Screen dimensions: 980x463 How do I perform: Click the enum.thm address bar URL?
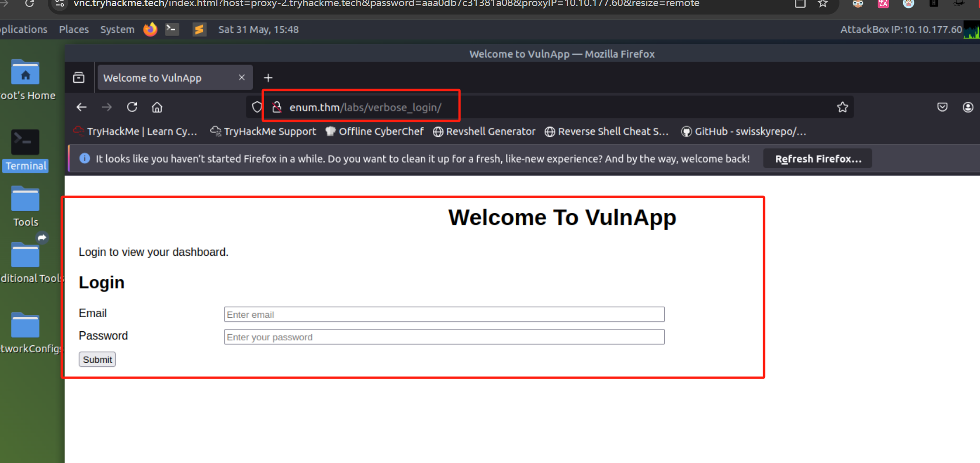[x=365, y=107]
